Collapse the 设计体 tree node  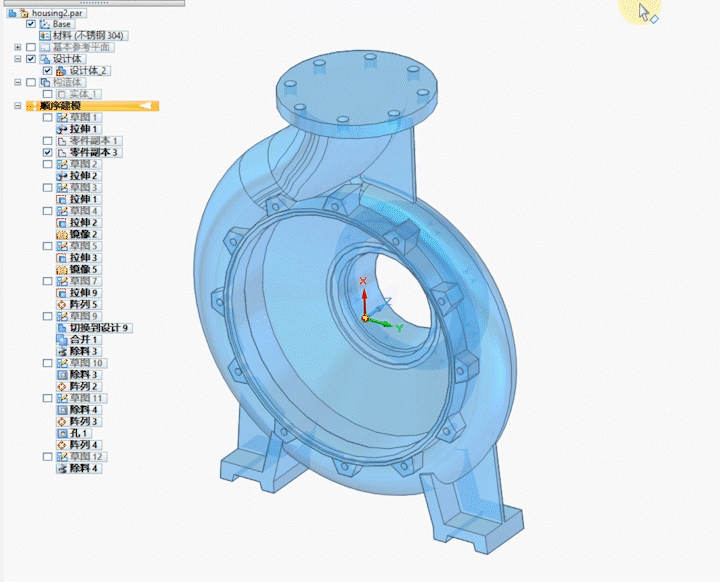coord(18,59)
